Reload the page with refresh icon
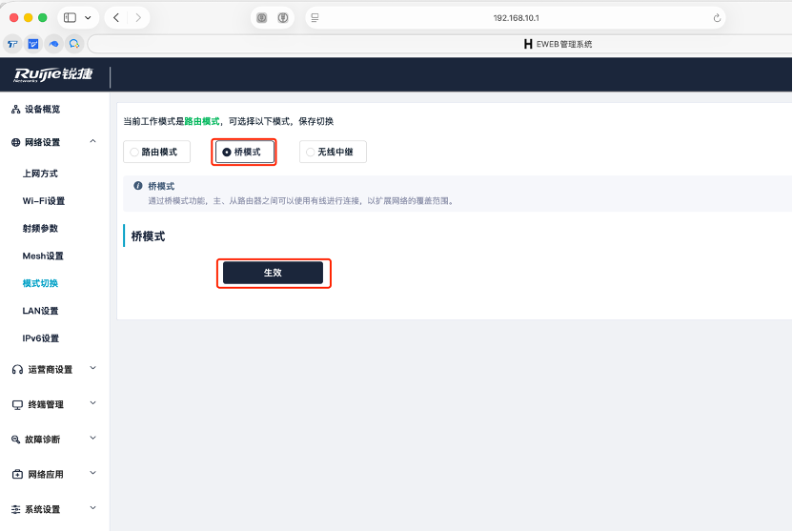 717,18
